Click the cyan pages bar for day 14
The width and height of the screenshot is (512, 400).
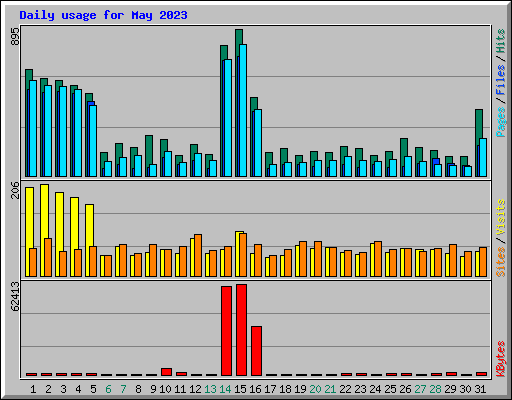tap(228, 118)
